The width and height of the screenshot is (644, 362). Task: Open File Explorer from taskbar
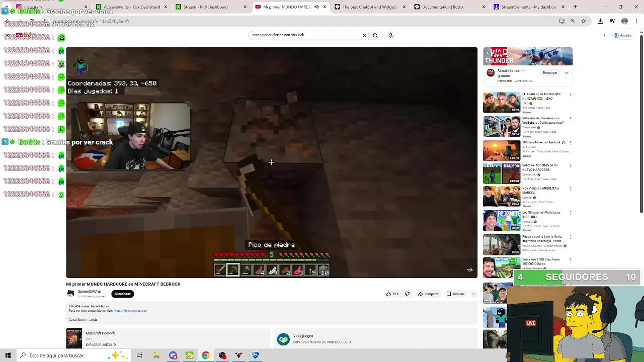[156, 355]
